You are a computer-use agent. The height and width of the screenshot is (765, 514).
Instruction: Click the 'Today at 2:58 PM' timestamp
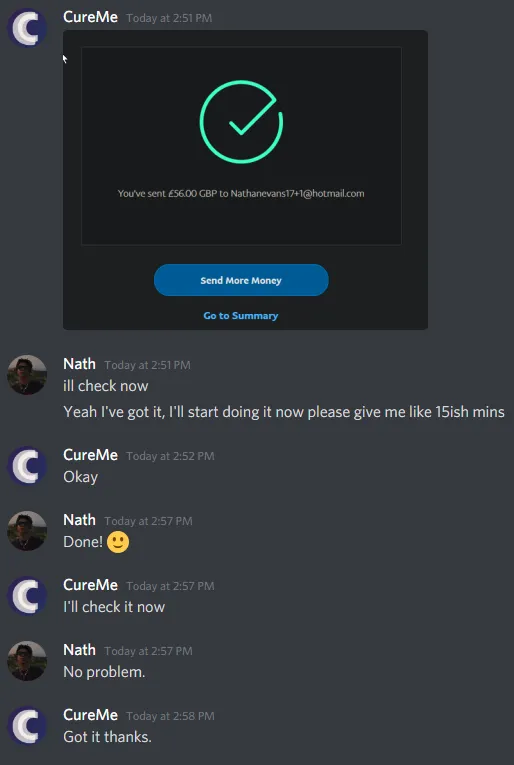(x=170, y=716)
